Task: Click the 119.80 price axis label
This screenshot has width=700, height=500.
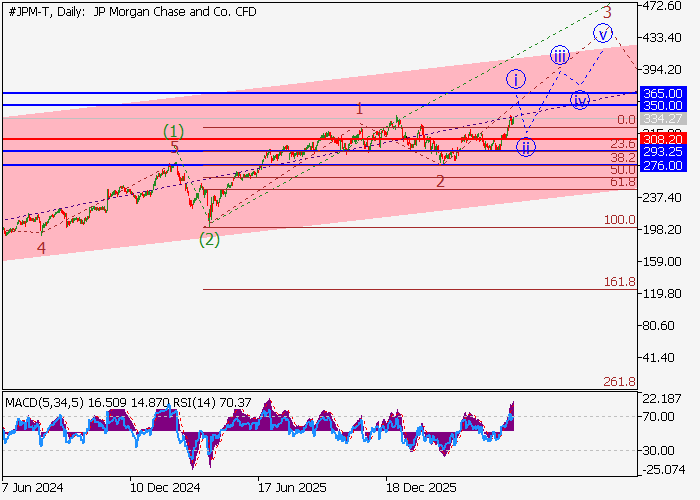Action: 662,294
